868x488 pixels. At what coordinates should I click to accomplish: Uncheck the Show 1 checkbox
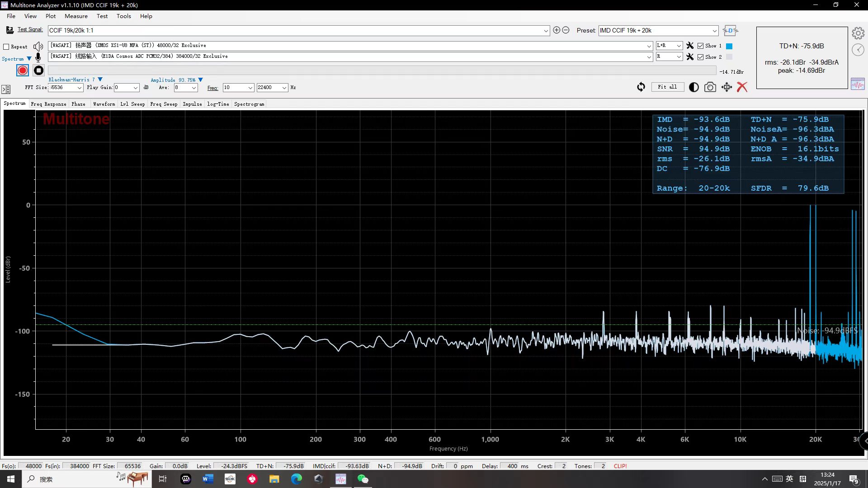click(700, 46)
